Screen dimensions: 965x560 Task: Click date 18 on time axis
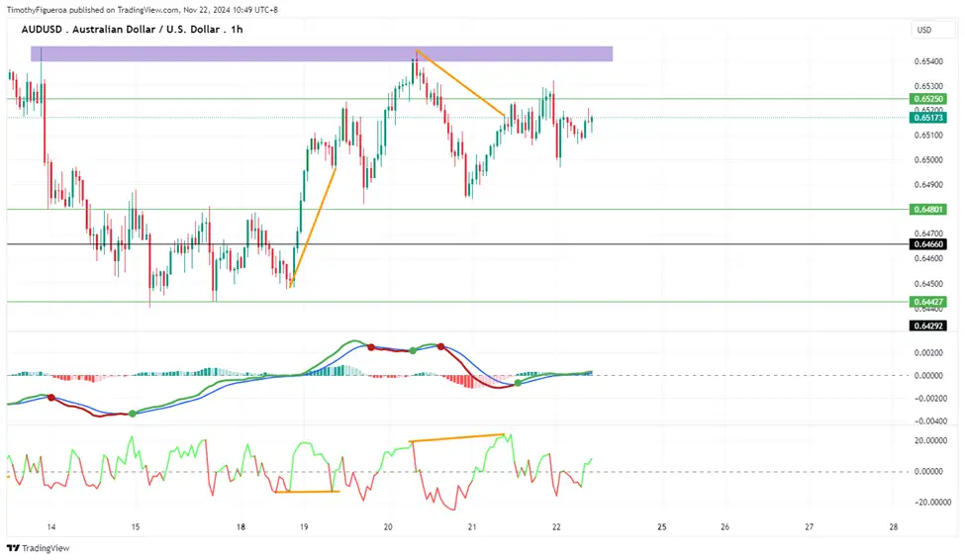coord(241,526)
